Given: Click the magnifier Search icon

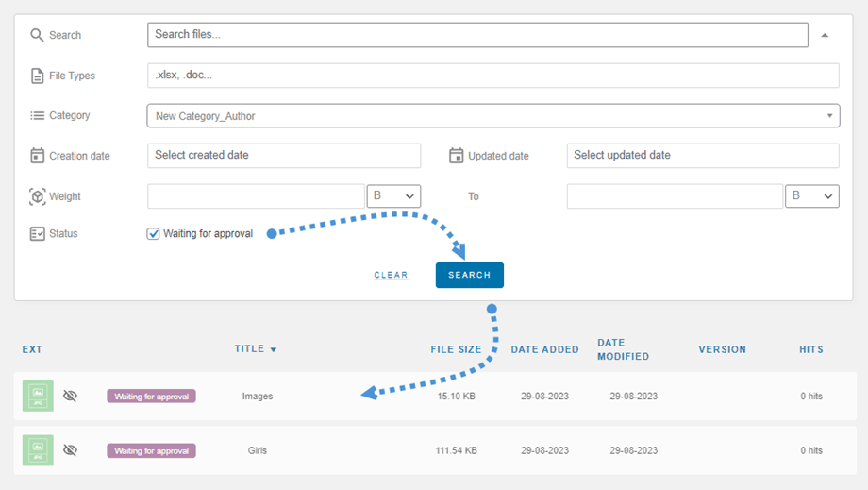Looking at the screenshot, I should point(37,35).
